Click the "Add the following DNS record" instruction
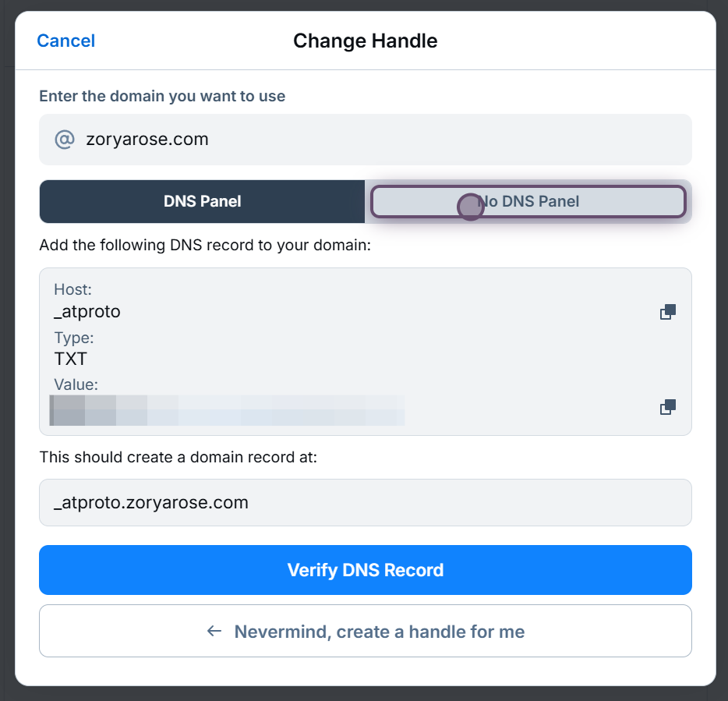The width and height of the screenshot is (728, 701). click(205, 246)
